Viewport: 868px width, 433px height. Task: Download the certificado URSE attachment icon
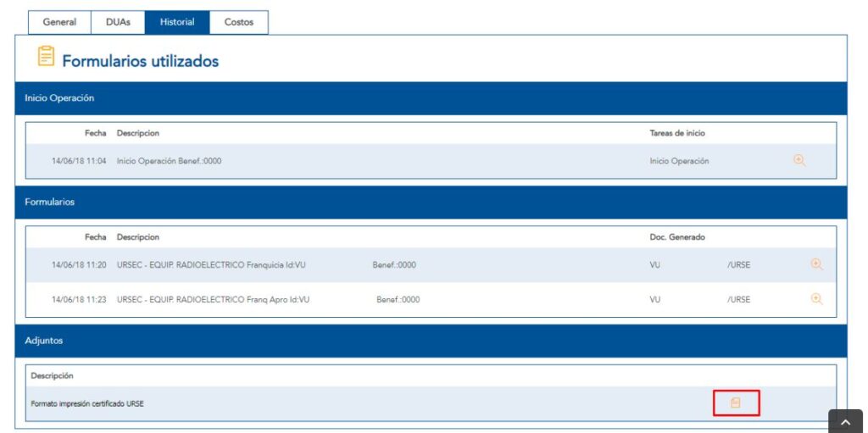pos(735,403)
